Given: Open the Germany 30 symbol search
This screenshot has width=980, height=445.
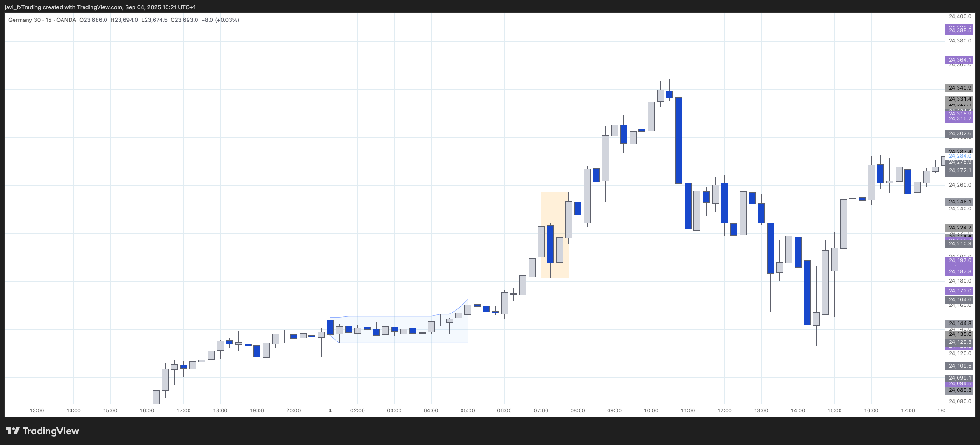Looking at the screenshot, I should tap(23, 20).
